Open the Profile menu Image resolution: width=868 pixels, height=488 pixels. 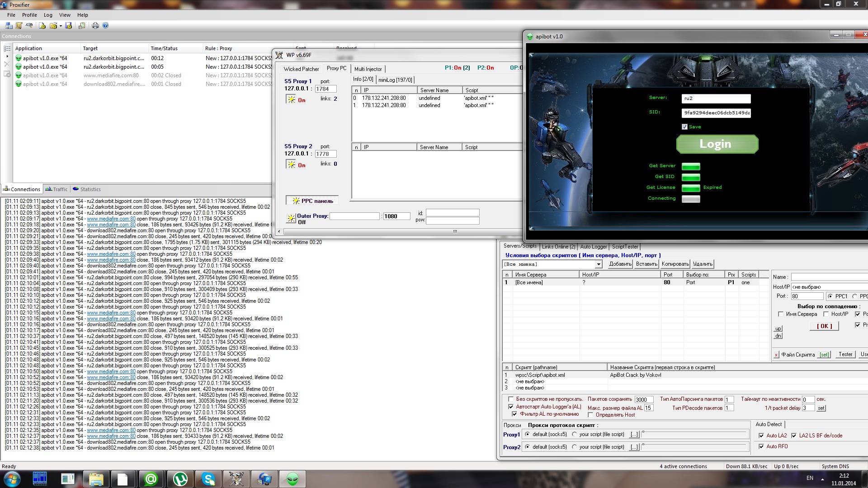click(x=29, y=15)
